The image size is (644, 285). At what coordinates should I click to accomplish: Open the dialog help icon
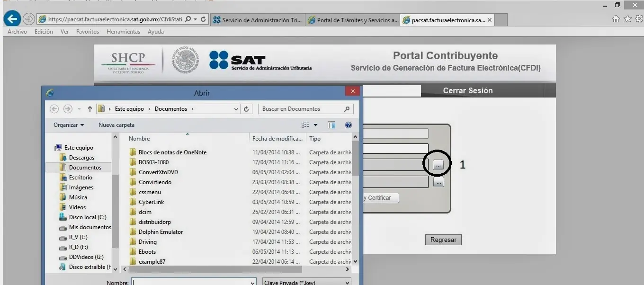(349, 125)
